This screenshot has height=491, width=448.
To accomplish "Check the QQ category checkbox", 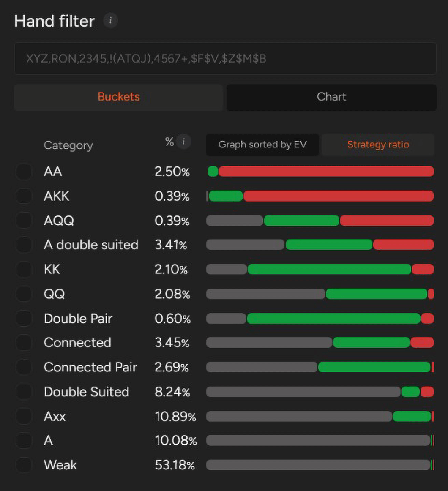I will tap(24, 294).
